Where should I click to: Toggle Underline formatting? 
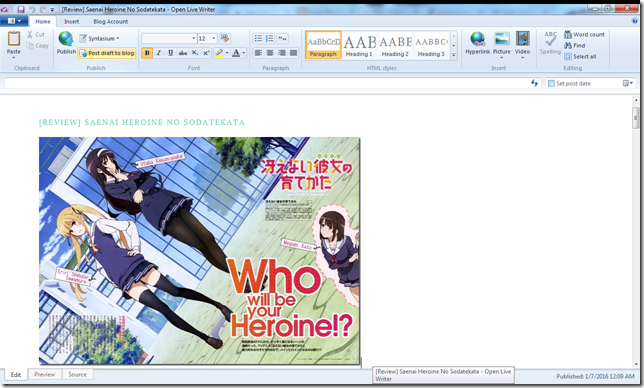pyautogui.click(x=170, y=53)
